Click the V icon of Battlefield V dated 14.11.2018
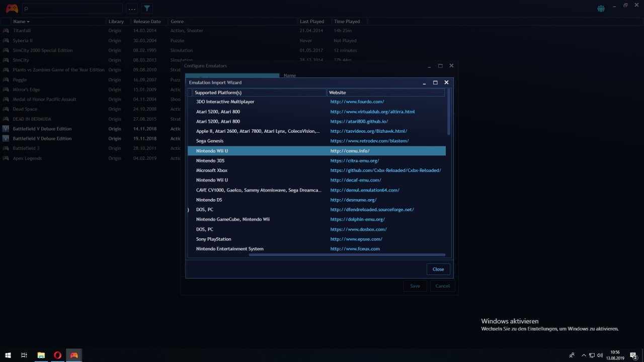Image resolution: width=644 pixels, height=362 pixels. coord(6,129)
